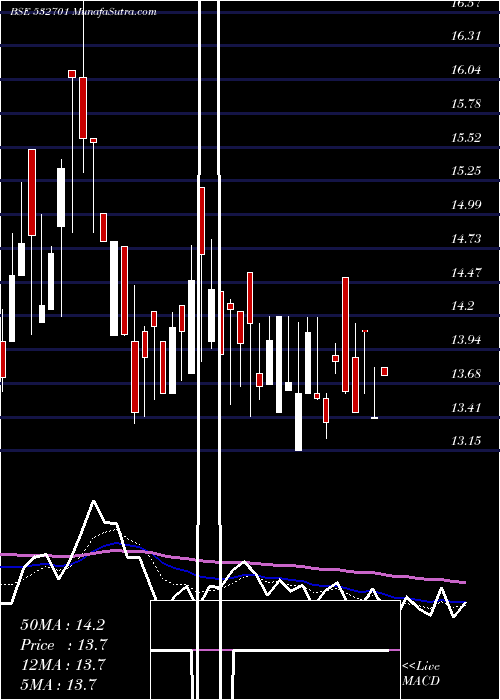Click the 13.41 price level label
This screenshot has height=700, width=500.
pyautogui.click(x=466, y=408)
